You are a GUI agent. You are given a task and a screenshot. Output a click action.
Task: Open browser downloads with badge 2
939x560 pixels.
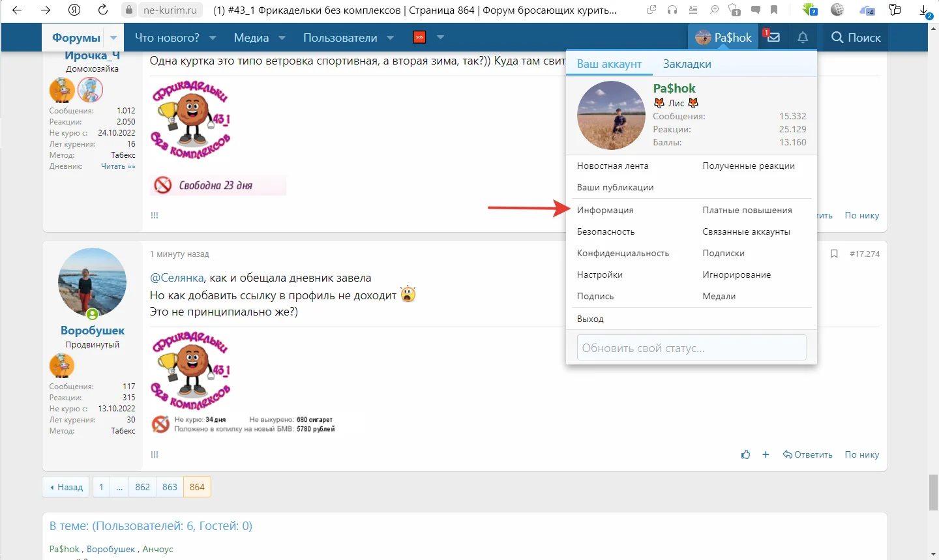(925, 11)
